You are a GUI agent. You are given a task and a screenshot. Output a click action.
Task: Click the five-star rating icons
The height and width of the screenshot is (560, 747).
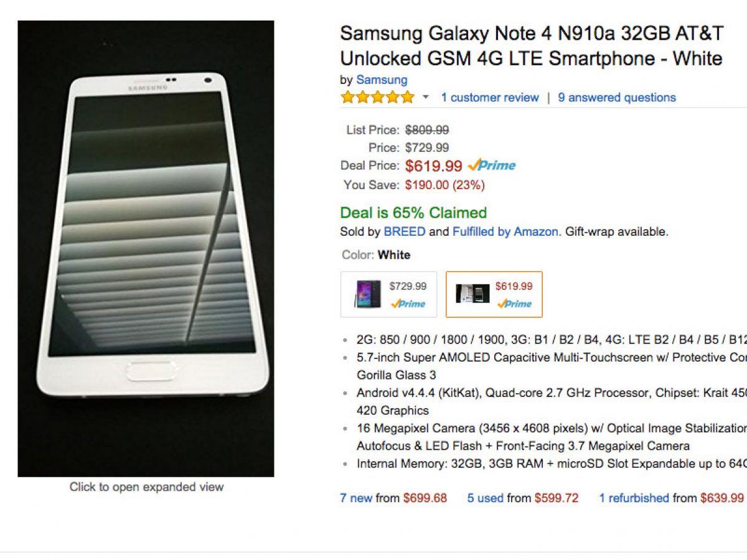tap(377, 98)
